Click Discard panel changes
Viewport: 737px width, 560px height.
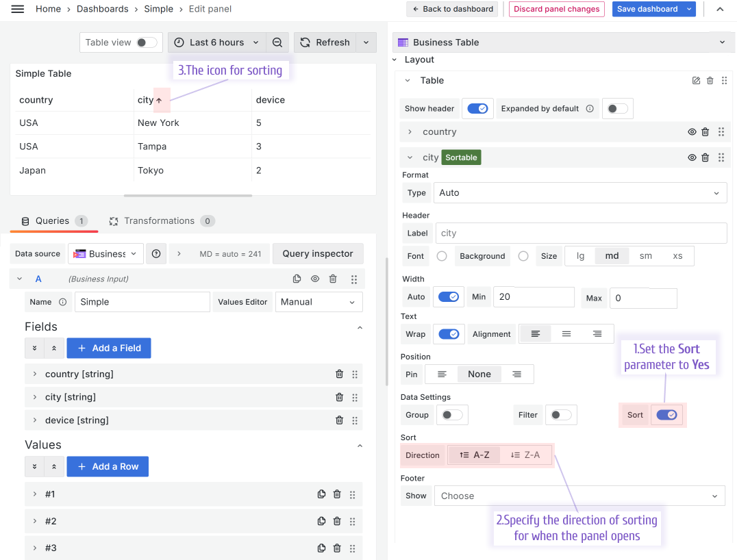point(557,9)
